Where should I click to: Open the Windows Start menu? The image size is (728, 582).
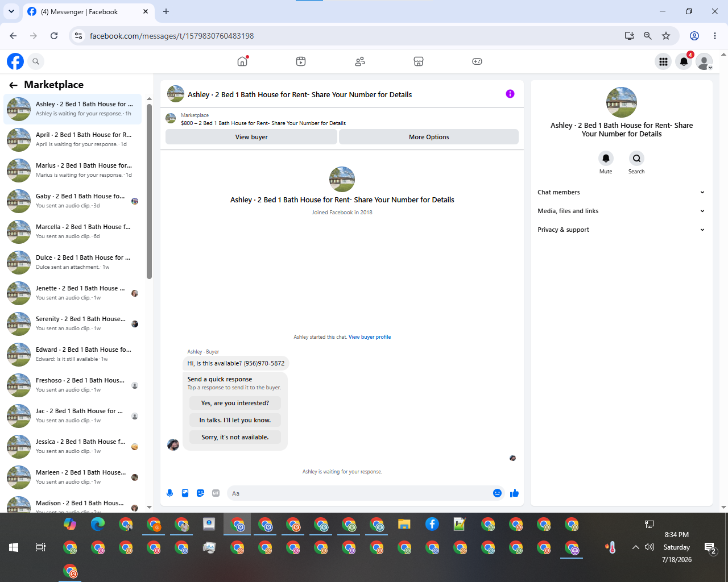coord(14,547)
